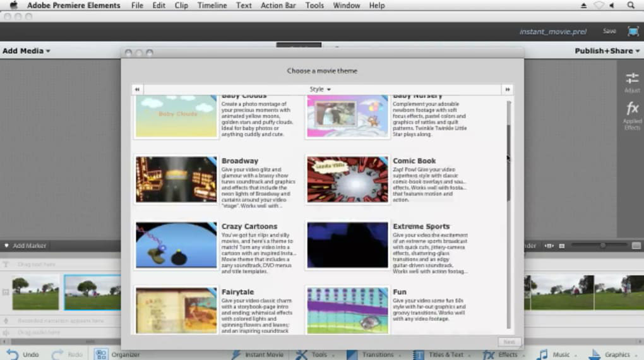The width and height of the screenshot is (644, 360).
Task: Open the Style category dropdown
Action: point(320,89)
